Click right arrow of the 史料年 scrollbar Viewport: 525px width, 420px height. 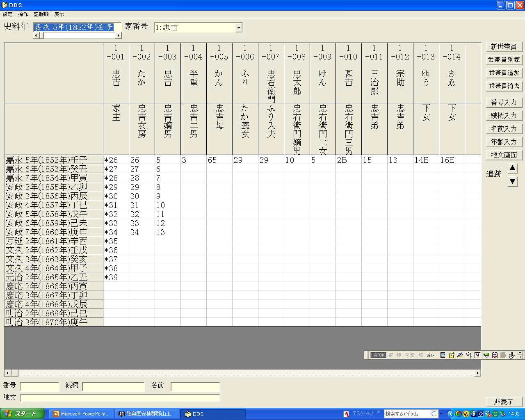(x=119, y=36)
